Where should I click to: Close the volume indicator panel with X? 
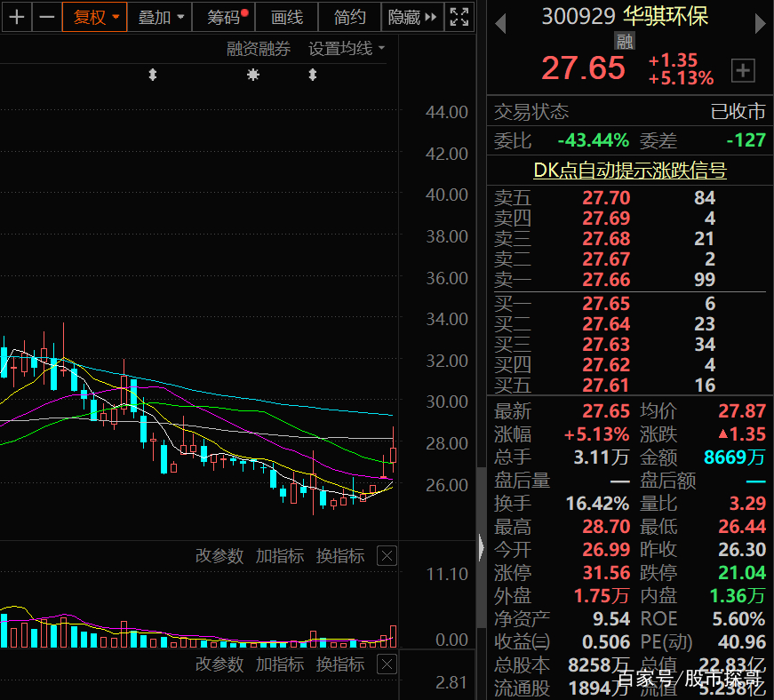[387, 555]
